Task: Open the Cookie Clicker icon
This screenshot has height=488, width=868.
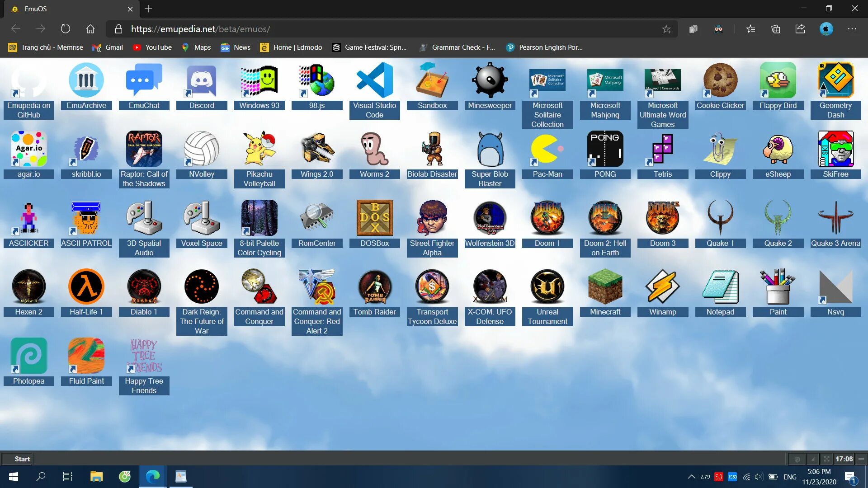Action: point(720,86)
